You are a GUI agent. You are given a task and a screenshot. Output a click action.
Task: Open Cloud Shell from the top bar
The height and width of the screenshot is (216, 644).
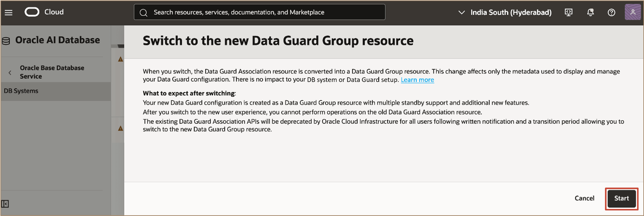pos(569,12)
